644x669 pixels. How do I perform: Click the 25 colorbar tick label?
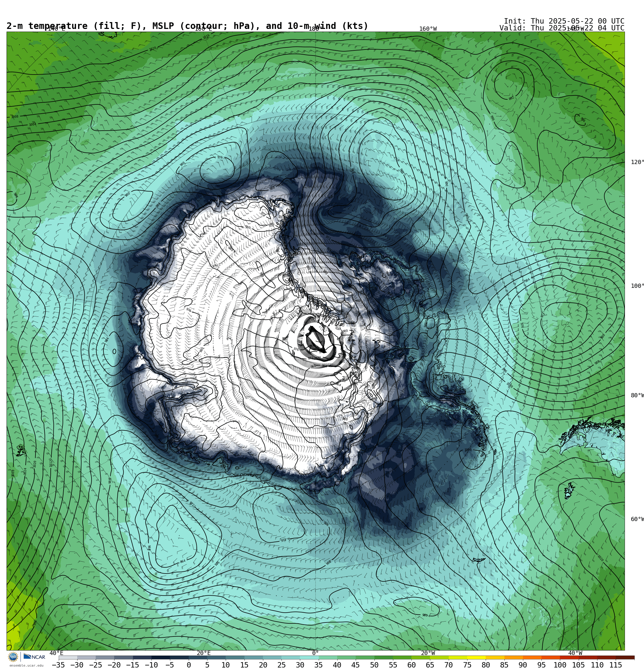coord(281,665)
